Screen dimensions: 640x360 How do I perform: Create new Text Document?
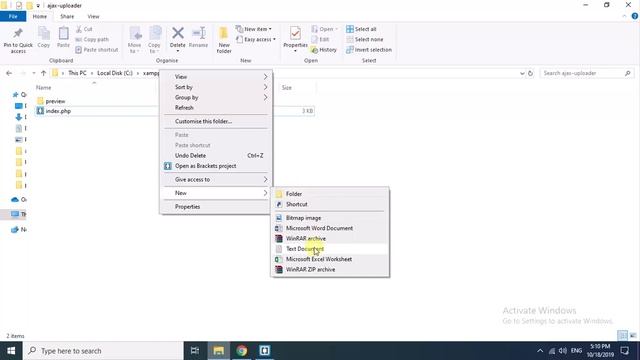330,249
